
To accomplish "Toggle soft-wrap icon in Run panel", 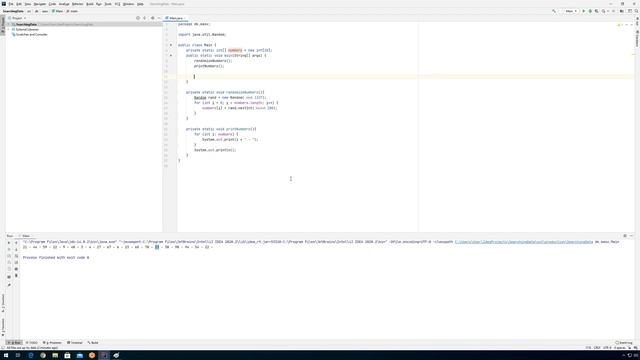I will point(16,256).
